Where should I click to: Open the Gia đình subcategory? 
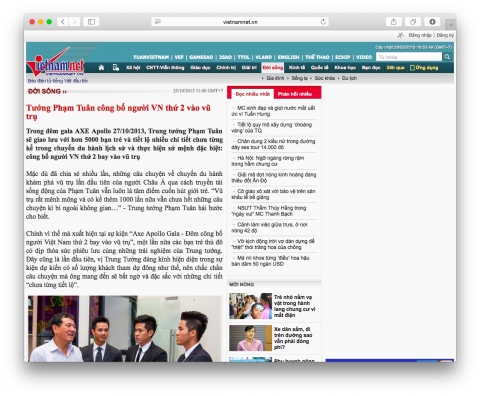click(x=275, y=78)
